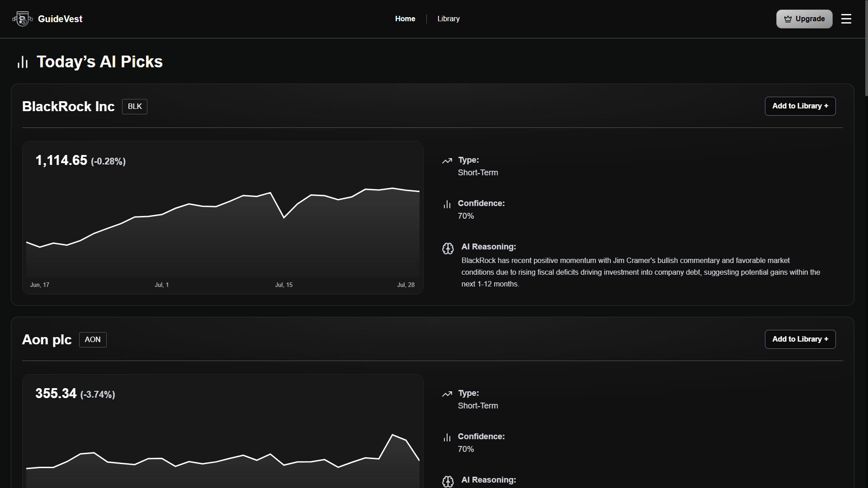868x488 pixels.
Task: Click the (-3.74%) change value
Action: [x=98, y=395]
